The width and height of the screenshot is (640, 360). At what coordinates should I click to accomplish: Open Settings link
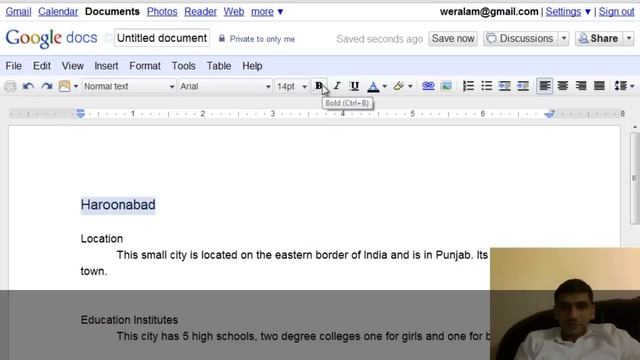(x=563, y=11)
